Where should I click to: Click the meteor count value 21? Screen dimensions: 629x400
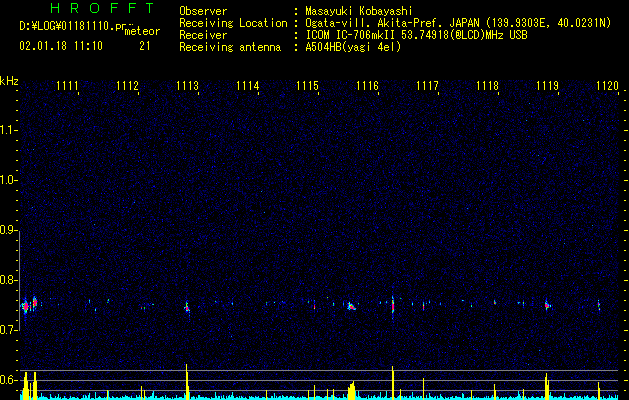click(145, 46)
